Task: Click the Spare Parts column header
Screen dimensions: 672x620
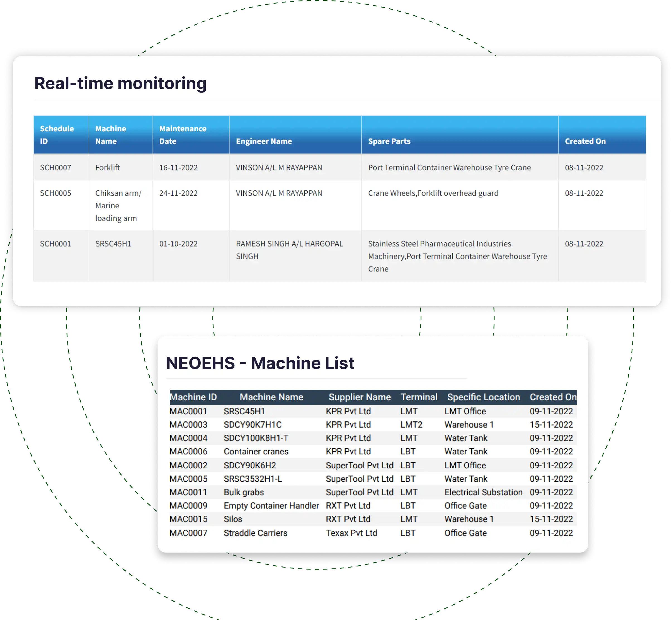Action: click(460, 135)
